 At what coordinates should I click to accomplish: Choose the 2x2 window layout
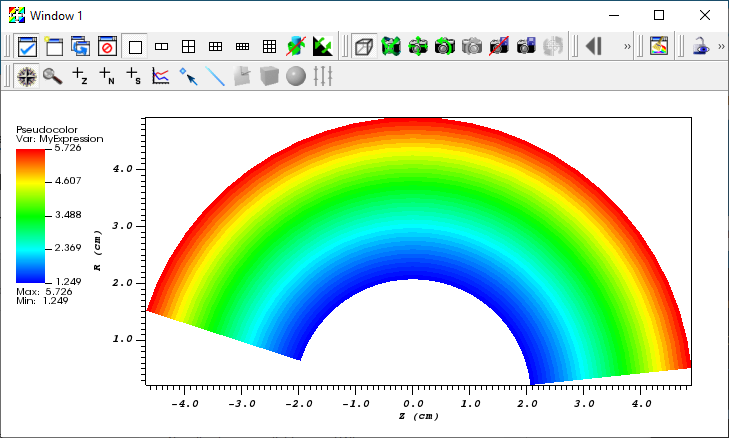coord(188,46)
